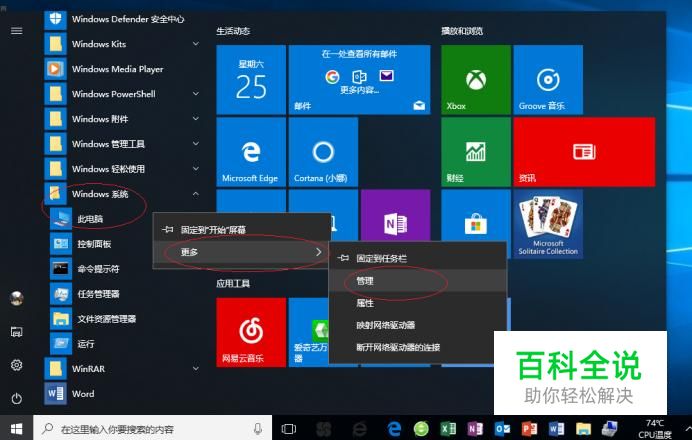Click the microphone icon in search box
Viewport: 692px width, 440px height.
point(258,428)
